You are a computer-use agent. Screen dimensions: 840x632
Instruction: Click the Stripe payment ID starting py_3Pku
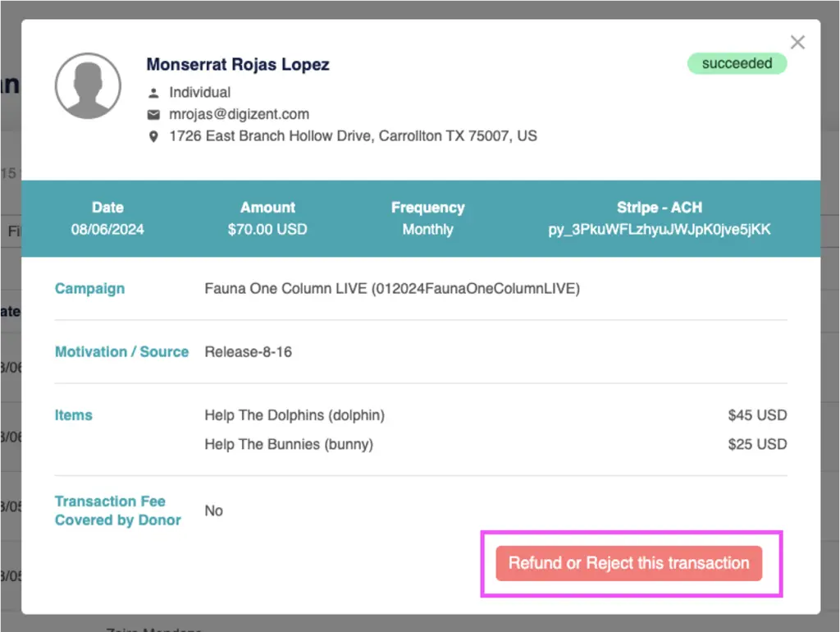pyautogui.click(x=659, y=230)
